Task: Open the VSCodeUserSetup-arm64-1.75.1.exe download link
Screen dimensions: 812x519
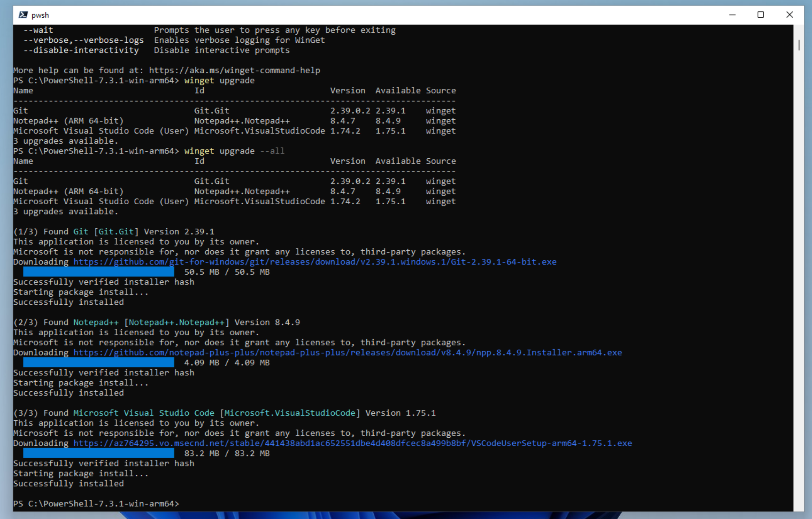Action: click(353, 443)
